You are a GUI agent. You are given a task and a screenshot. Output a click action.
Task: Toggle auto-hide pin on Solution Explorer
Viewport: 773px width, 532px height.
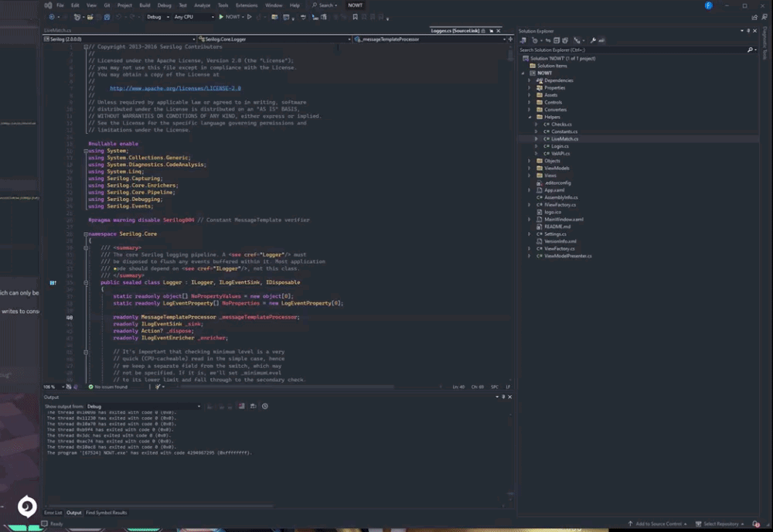pos(749,31)
